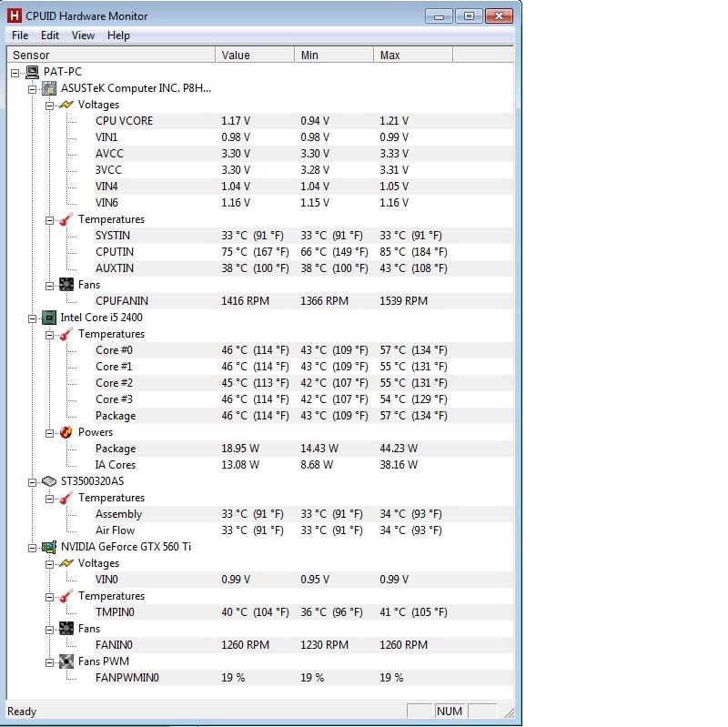Select the AVCC voltage row
The image size is (728, 727).
304,154
